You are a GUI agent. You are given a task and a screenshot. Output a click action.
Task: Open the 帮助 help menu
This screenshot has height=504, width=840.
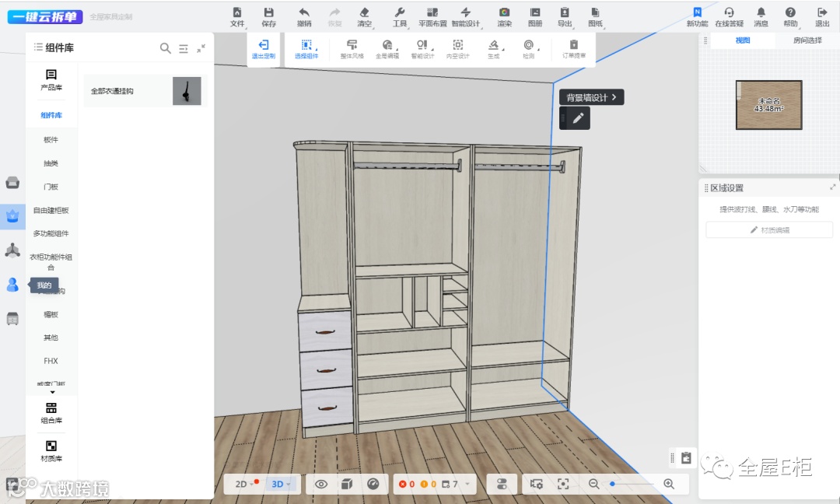(790, 17)
